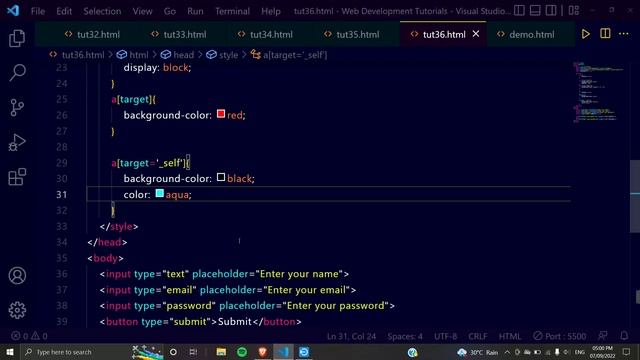Screen dimensions: 640x360
Task: Select language mode HTML
Action: point(510,336)
